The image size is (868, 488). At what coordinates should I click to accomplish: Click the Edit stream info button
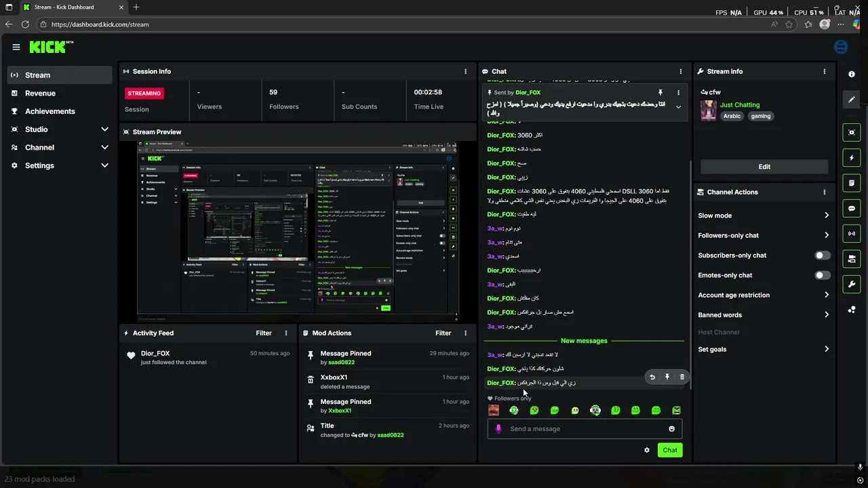click(x=764, y=167)
